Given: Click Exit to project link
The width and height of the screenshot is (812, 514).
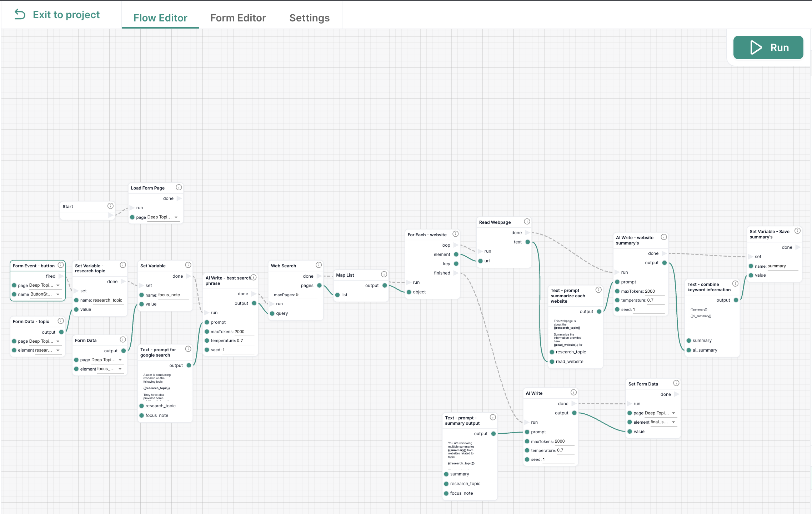Looking at the screenshot, I should click(x=57, y=15).
